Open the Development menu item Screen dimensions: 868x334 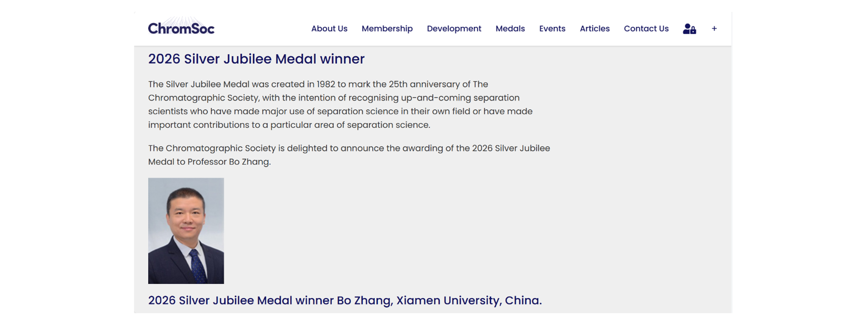coord(454,29)
